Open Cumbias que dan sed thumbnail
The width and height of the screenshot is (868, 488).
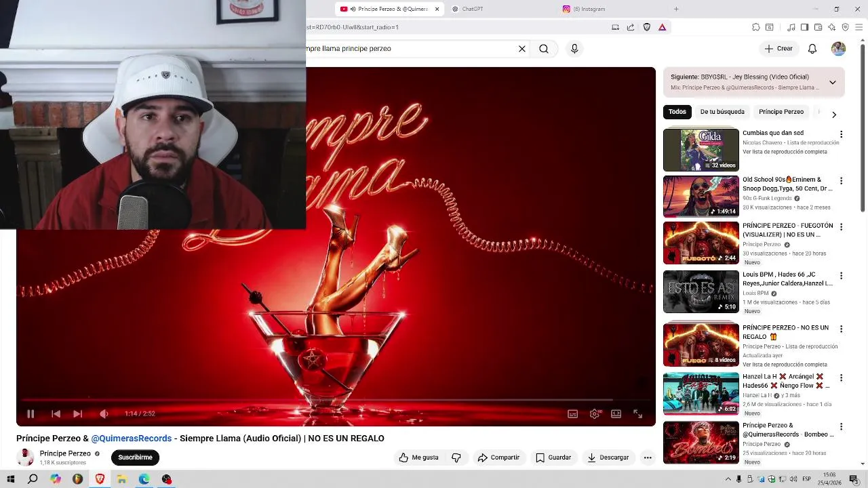click(701, 150)
